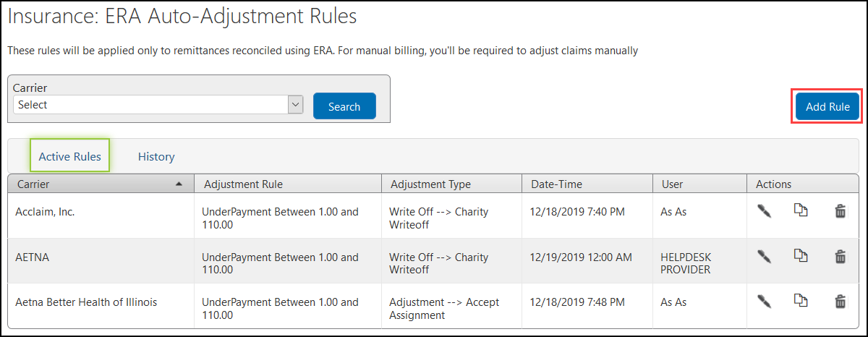Copy Aetna Better Health of Illinois rule
The image size is (868, 337).
pyautogui.click(x=801, y=301)
